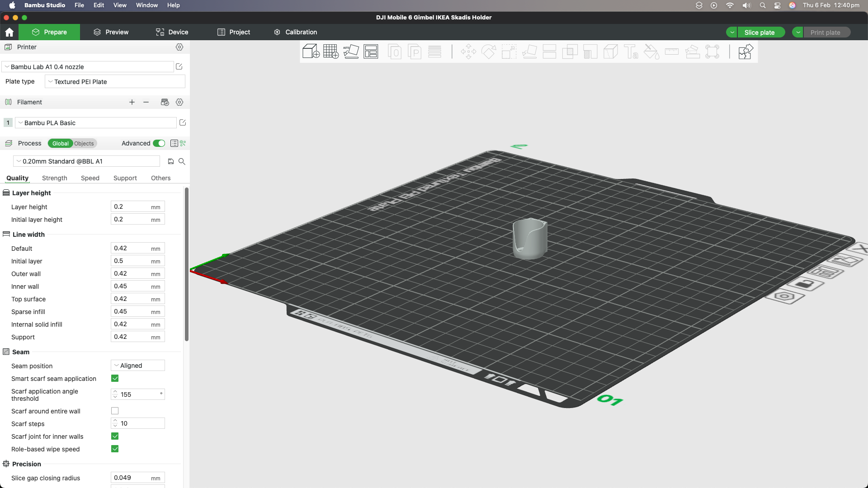Toggle the Advanced mode switch
The image size is (868, 488).
[159, 143]
